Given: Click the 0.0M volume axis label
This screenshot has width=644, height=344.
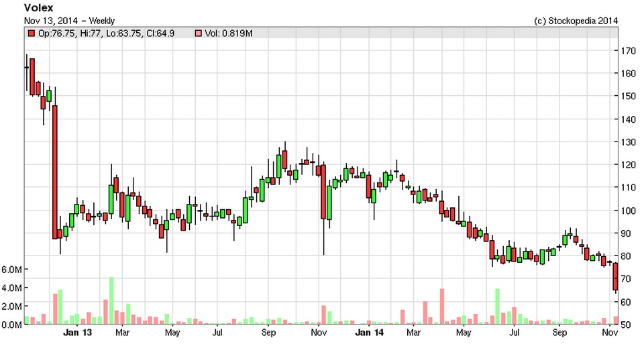Looking at the screenshot, I should tap(11, 325).
